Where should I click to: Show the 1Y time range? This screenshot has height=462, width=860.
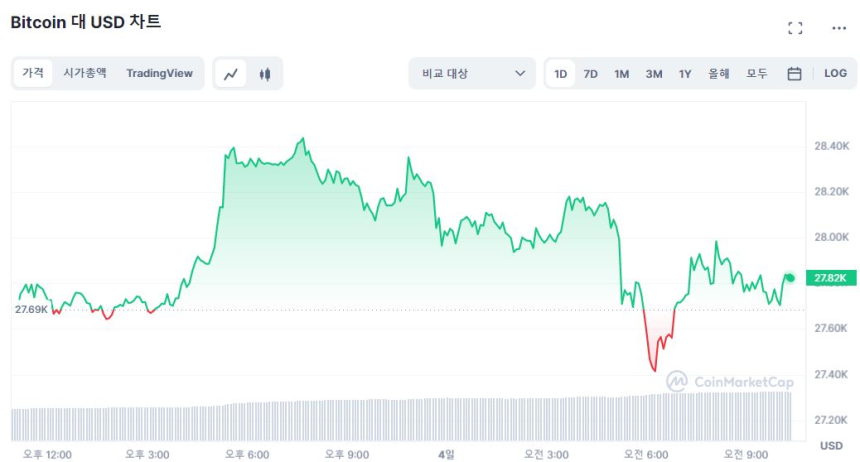pyautogui.click(x=685, y=73)
